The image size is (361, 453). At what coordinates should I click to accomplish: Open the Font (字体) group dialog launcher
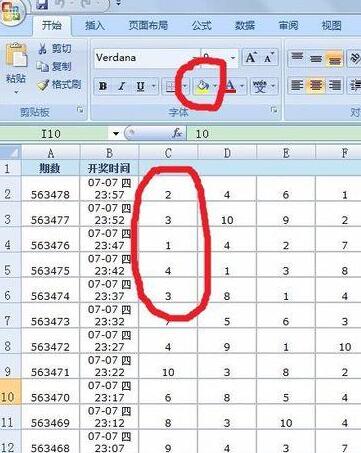(x=274, y=109)
